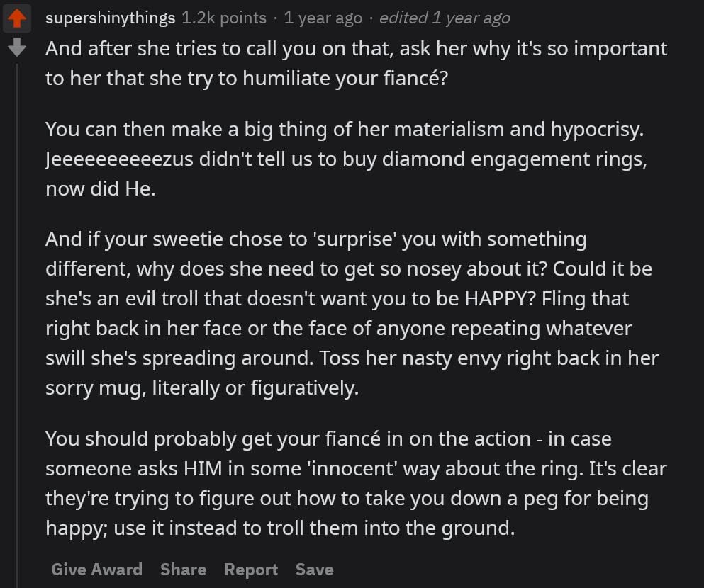
Task: Click the capitalized word 'HIM'
Action: tap(203, 469)
